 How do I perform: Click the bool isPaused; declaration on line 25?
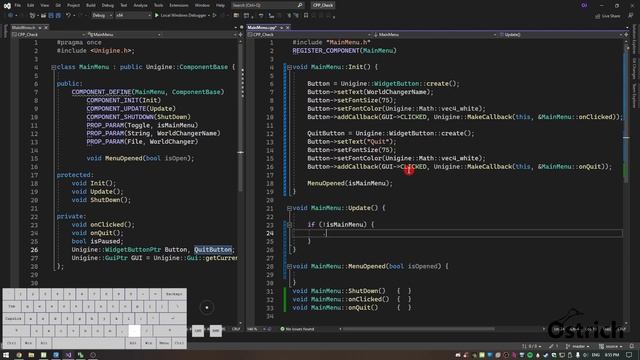97,241
